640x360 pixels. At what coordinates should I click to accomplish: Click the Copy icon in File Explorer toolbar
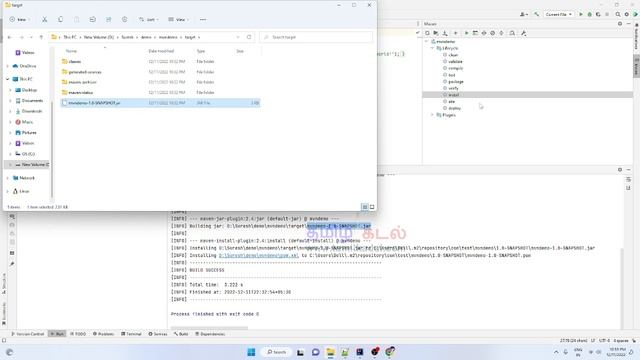click(x=60, y=20)
